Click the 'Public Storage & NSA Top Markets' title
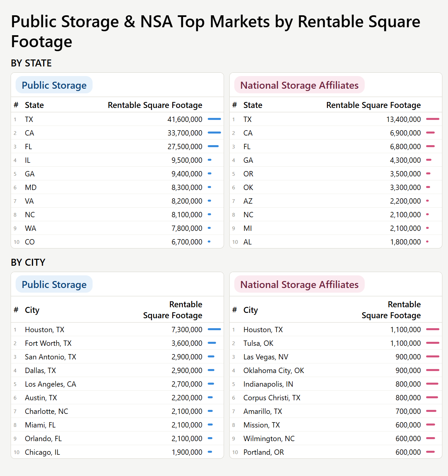This screenshot has width=448, height=476. pos(216,32)
